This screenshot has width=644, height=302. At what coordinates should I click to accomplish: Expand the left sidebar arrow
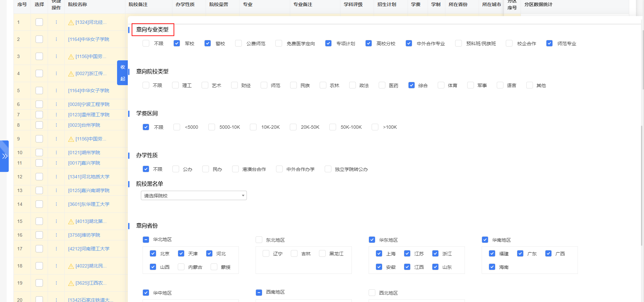(x=5, y=156)
